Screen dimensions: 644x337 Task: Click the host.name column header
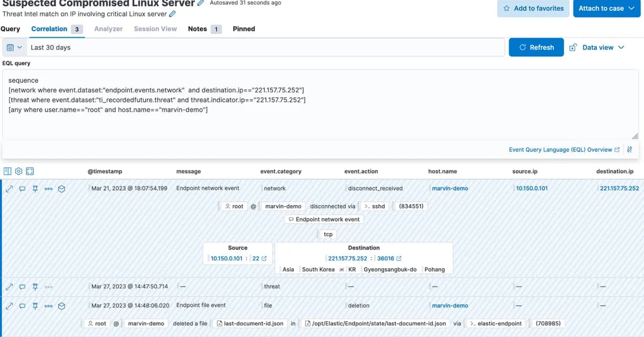coord(443,171)
